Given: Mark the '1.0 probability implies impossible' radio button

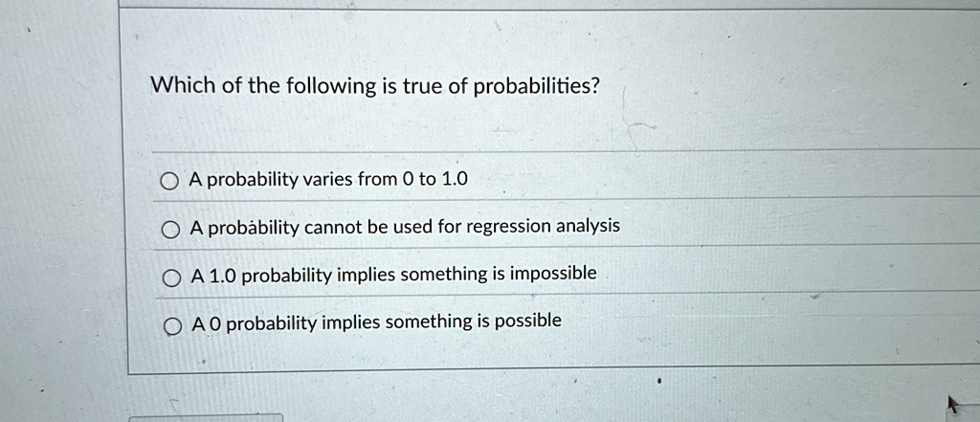Looking at the screenshot, I should tap(171, 278).
